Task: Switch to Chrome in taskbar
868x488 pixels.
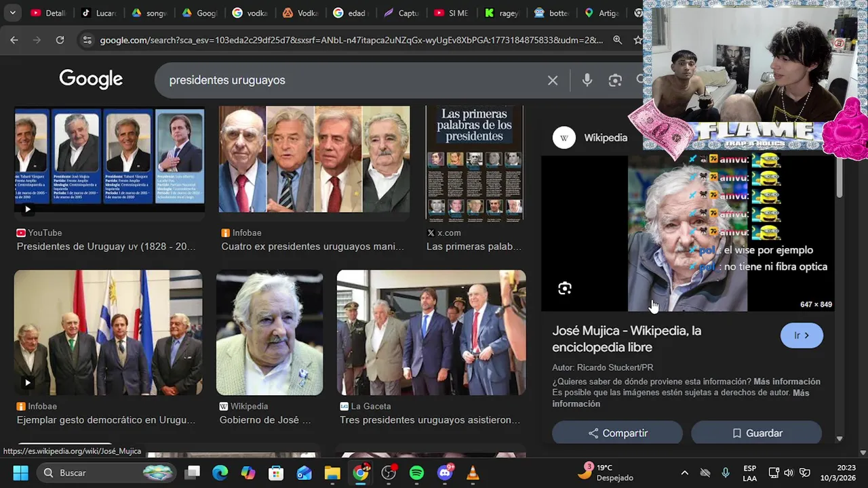Action: (x=361, y=472)
